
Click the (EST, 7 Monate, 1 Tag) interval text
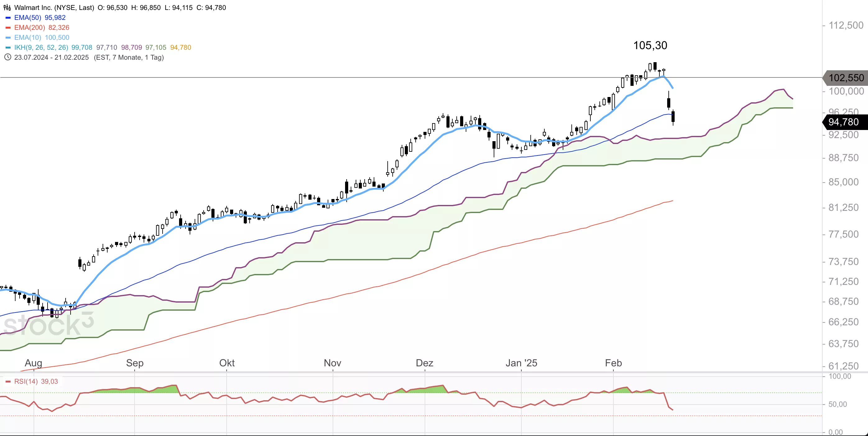click(129, 57)
